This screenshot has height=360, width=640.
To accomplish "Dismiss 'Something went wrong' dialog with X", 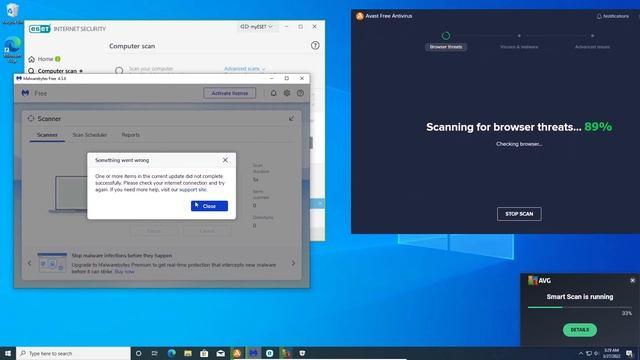I will [225, 160].
